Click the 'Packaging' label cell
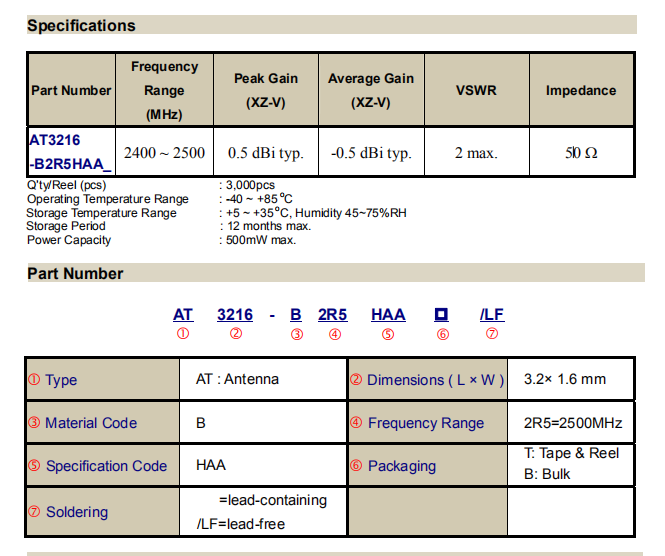Image resolution: width=665 pixels, height=556 pixels. 428,466
